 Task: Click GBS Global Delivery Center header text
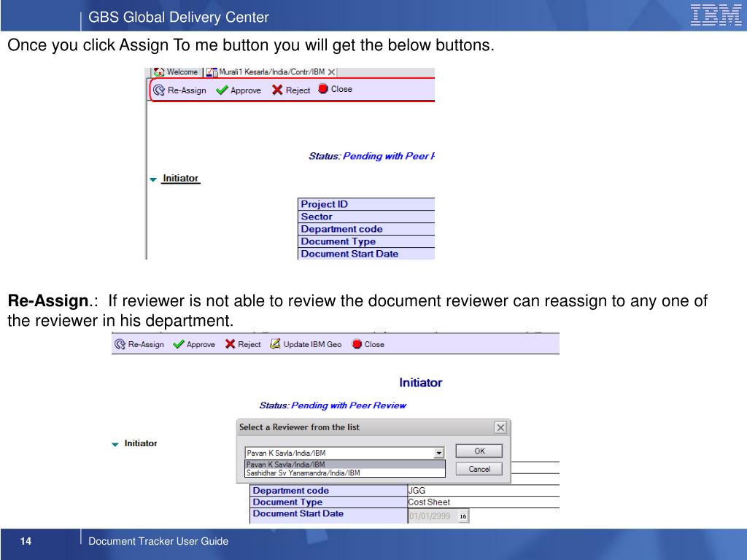point(179,17)
